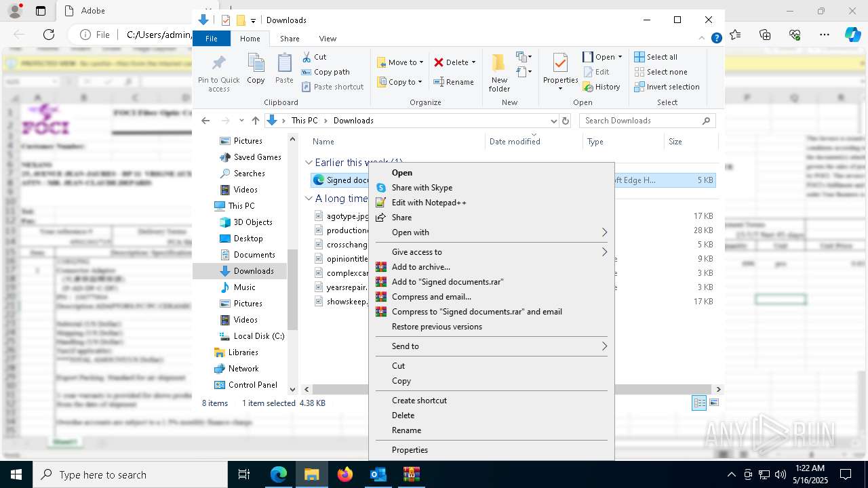
Task: Click Invert selection in ribbon
Action: pos(667,87)
